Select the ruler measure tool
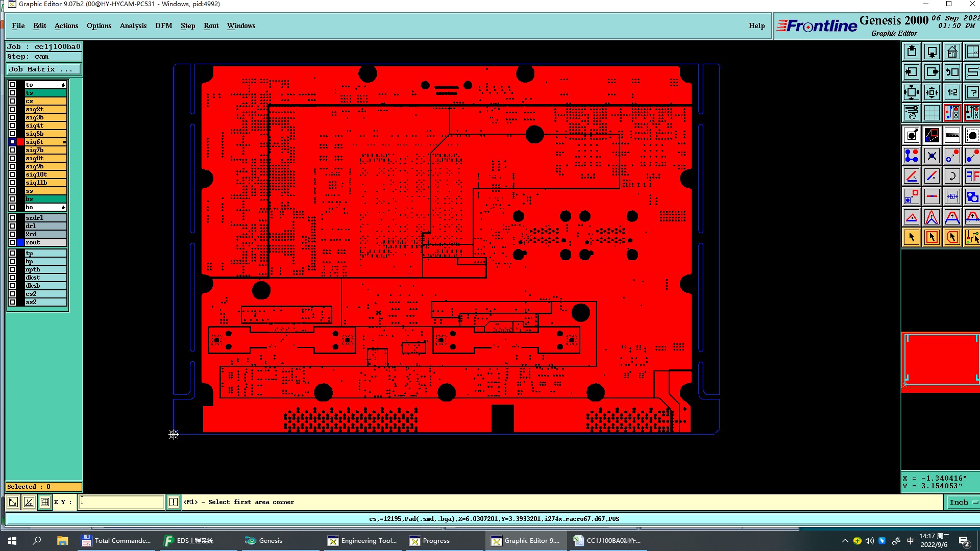 point(952,136)
